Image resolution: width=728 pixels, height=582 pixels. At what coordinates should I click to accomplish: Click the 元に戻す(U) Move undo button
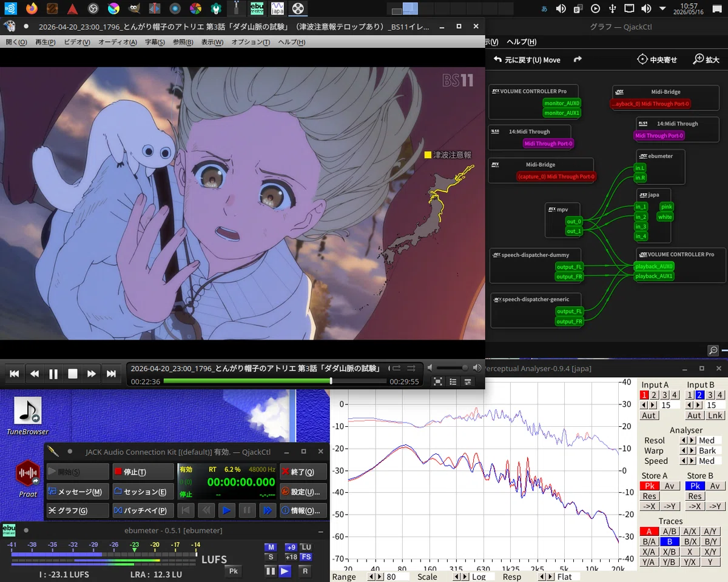tap(527, 59)
